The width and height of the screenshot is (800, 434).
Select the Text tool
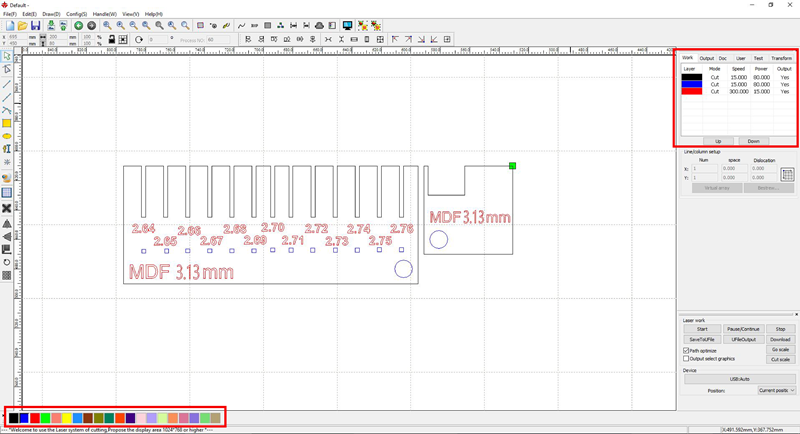7,149
